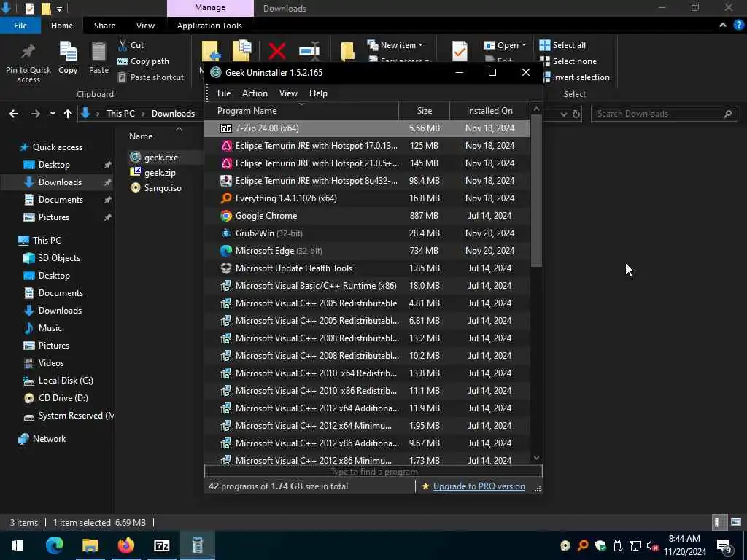747x560 pixels.
Task: Click the Delete red X icon in ribbon
Action: [x=276, y=50]
